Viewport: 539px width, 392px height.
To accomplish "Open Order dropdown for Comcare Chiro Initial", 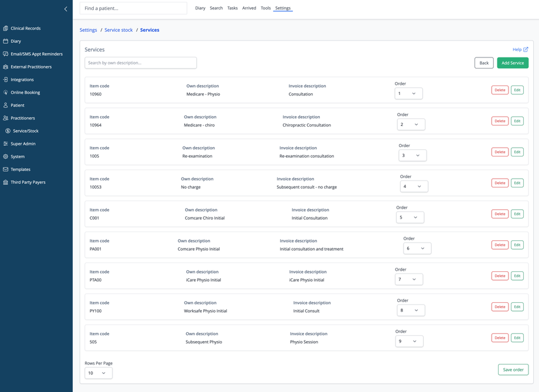I will tap(410, 217).
